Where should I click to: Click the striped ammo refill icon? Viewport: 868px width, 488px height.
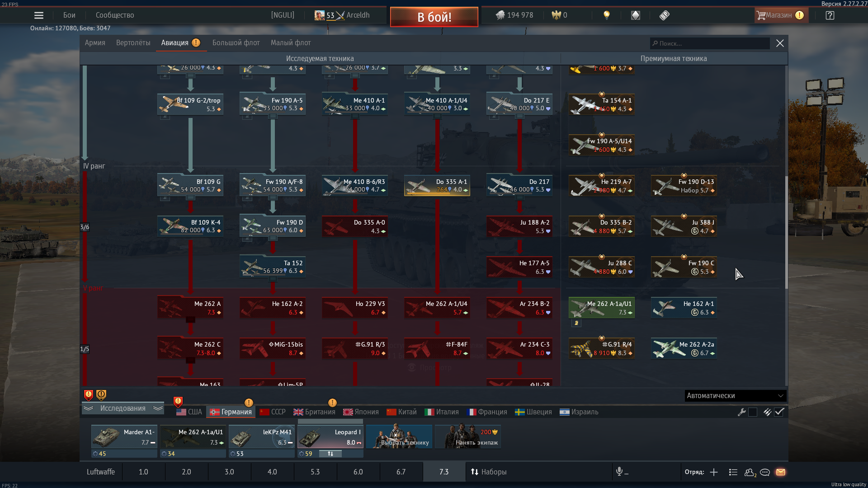[x=767, y=412]
